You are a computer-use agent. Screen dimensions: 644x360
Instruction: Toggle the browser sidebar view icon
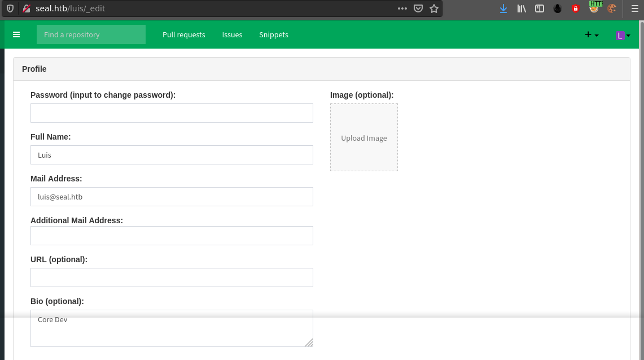tap(540, 8)
